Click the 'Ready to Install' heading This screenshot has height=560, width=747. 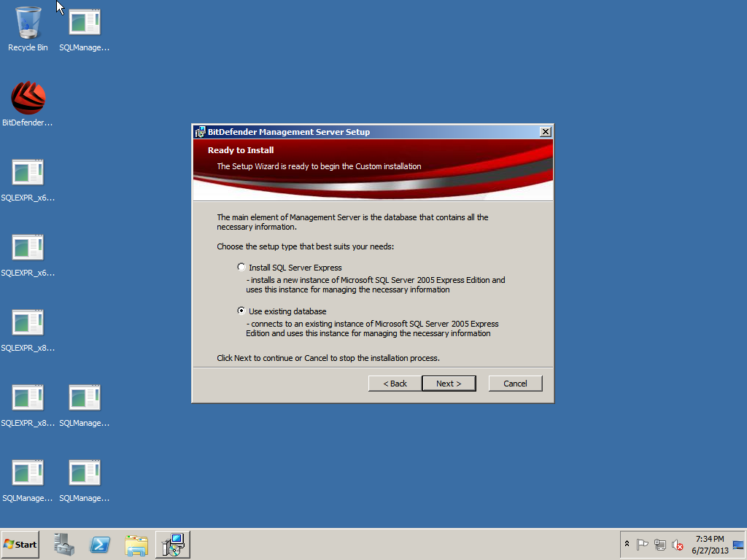[241, 150]
